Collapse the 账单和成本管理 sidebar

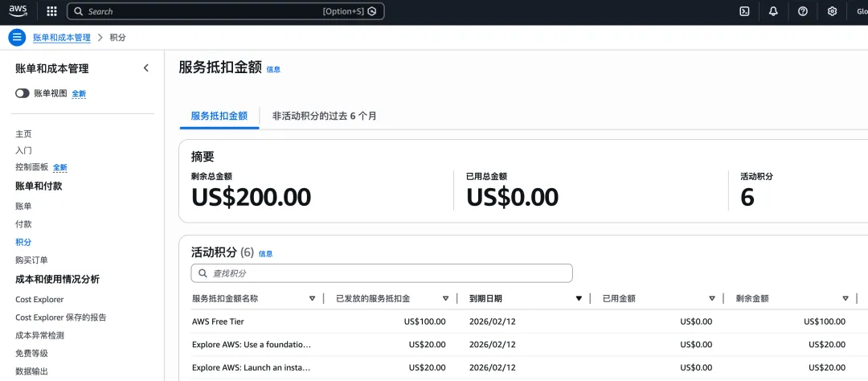[x=146, y=68]
